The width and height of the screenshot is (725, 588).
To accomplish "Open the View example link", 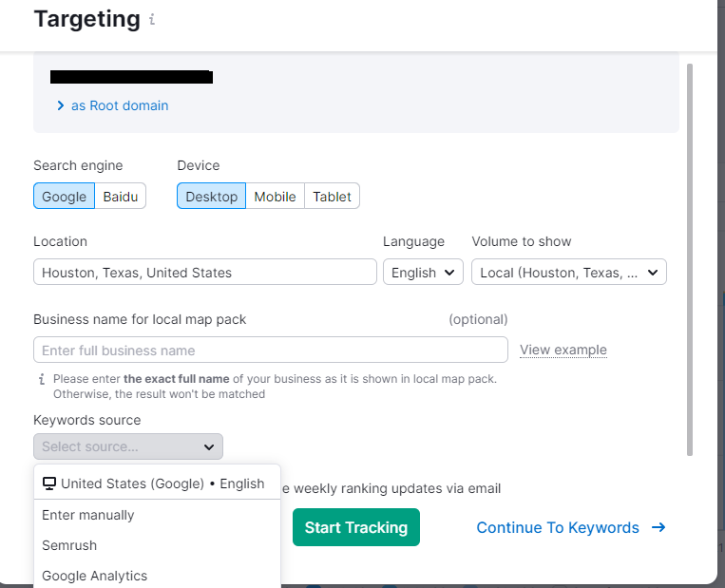I will point(563,350).
